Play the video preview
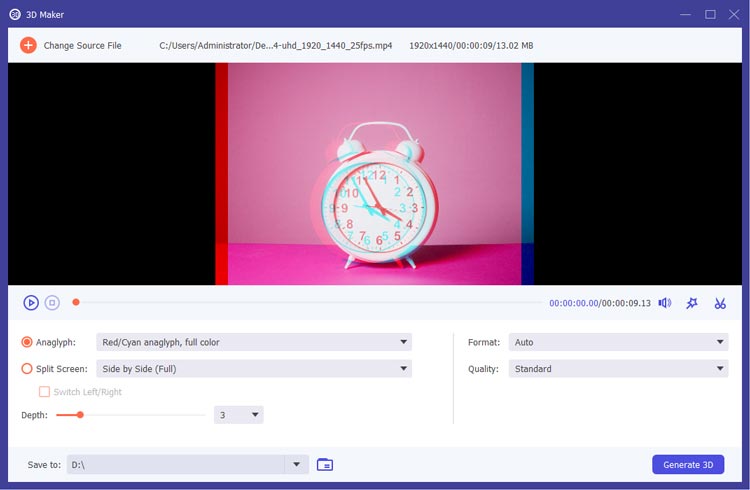 (31, 303)
